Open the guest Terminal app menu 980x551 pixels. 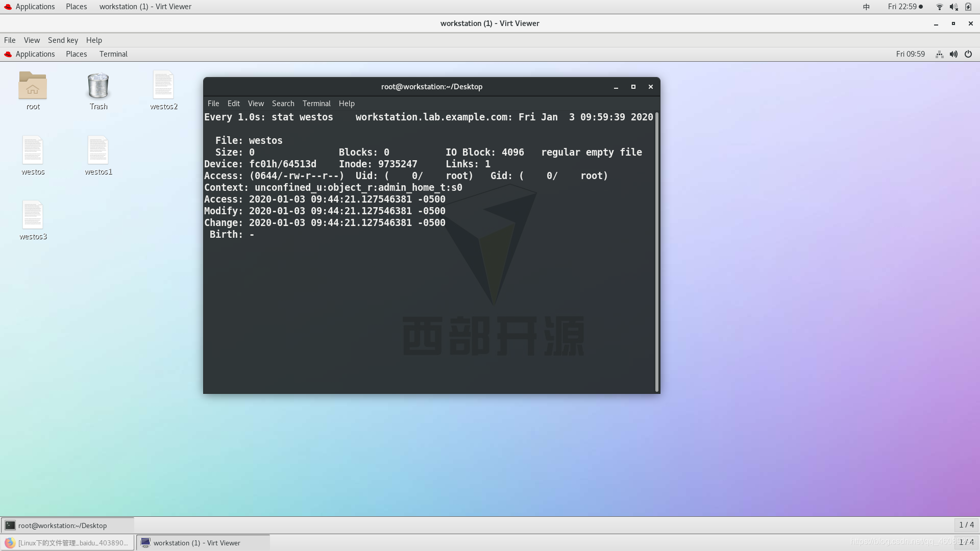[113, 54]
